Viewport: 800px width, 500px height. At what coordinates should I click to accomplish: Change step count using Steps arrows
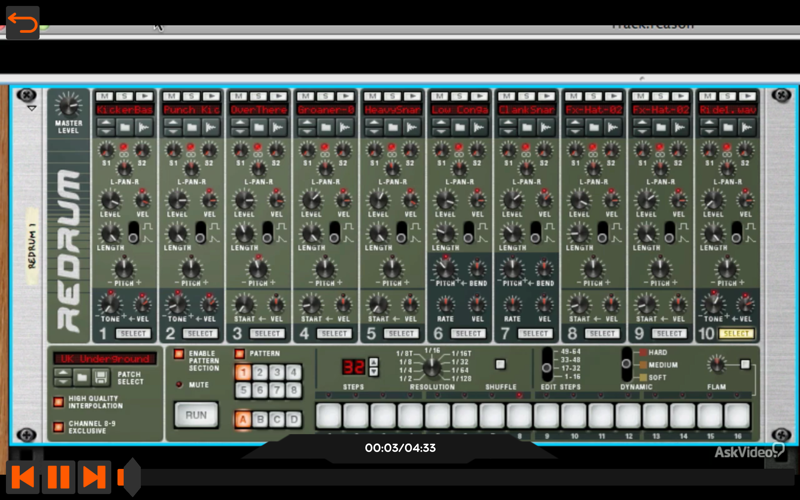click(373, 367)
